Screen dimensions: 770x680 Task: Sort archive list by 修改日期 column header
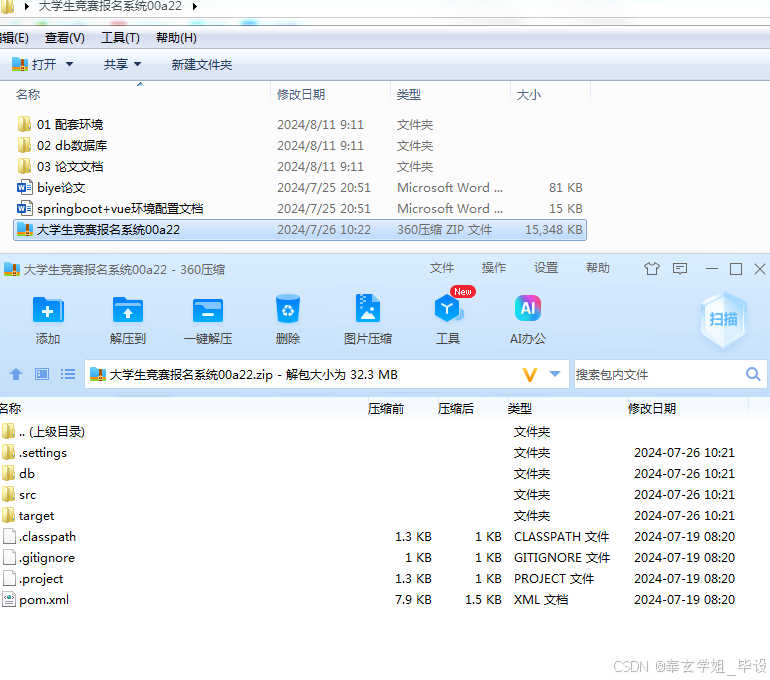[652, 408]
